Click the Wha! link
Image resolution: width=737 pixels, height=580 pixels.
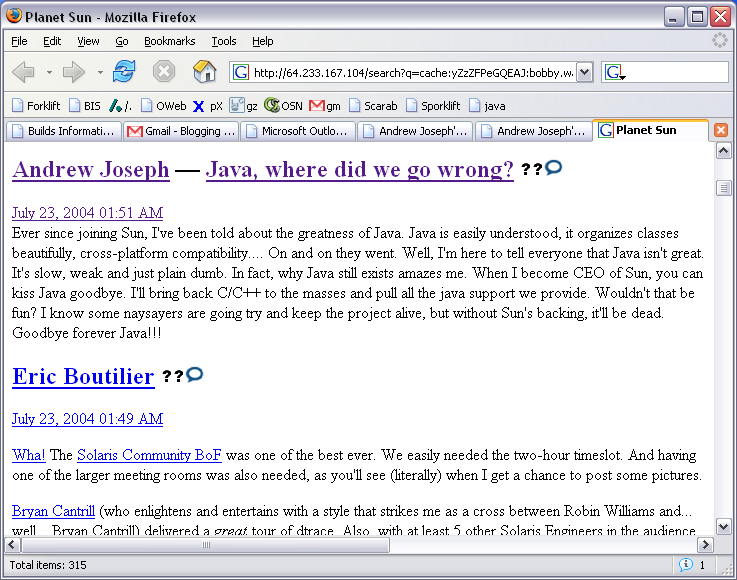(29, 455)
